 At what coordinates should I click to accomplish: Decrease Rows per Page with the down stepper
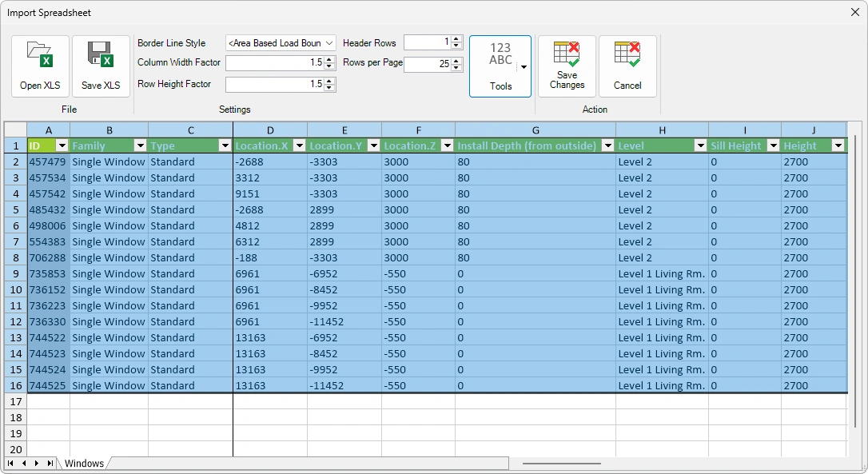(456, 67)
